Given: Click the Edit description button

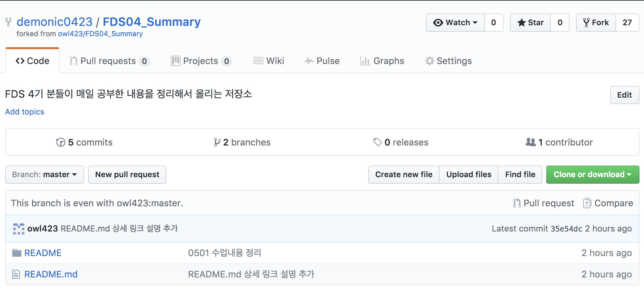Looking at the screenshot, I should click(x=625, y=95).
